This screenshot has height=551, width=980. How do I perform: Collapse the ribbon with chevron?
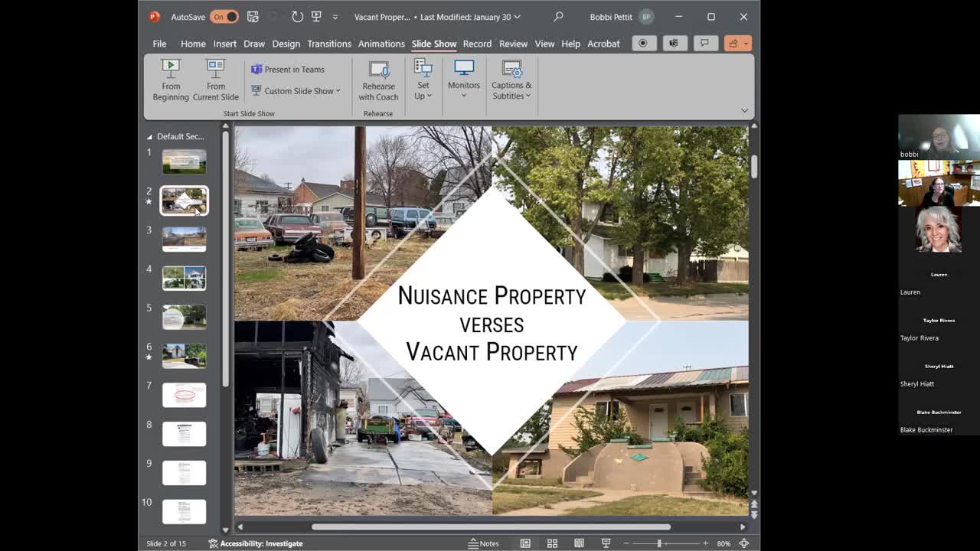(x=744, y=111)
